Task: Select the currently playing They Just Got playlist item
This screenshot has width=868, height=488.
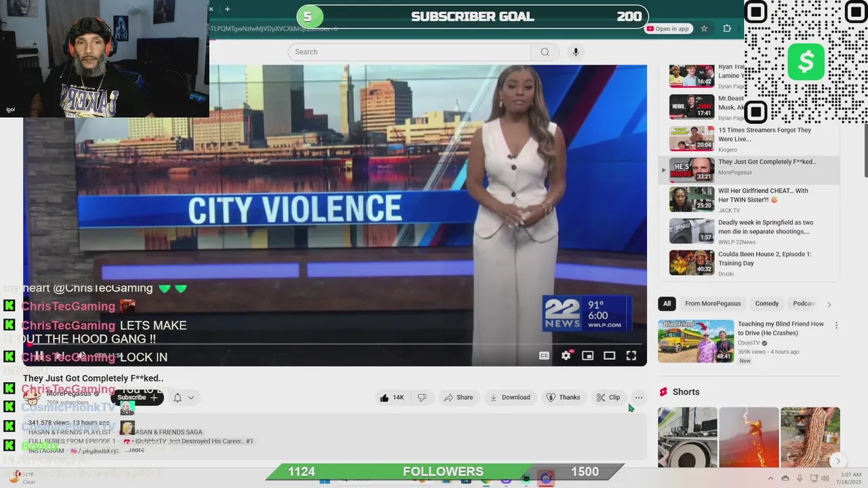Action: [749, 169]
